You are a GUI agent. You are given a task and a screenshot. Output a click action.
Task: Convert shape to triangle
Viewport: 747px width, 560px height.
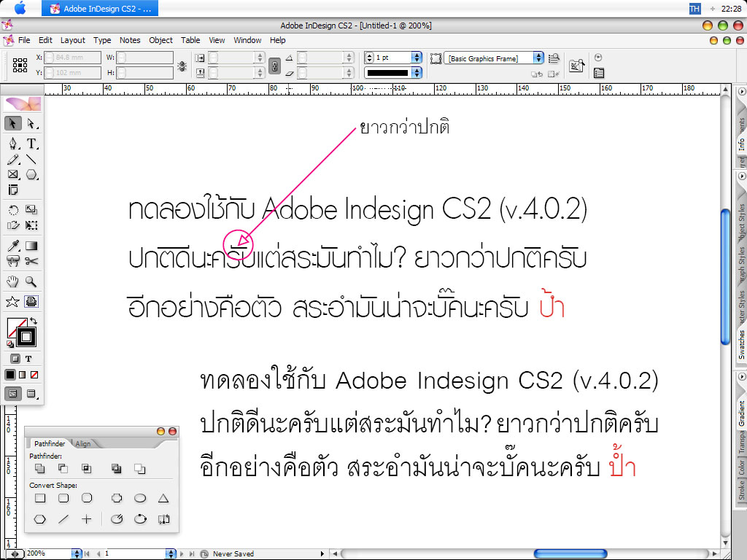pos(163,498)
